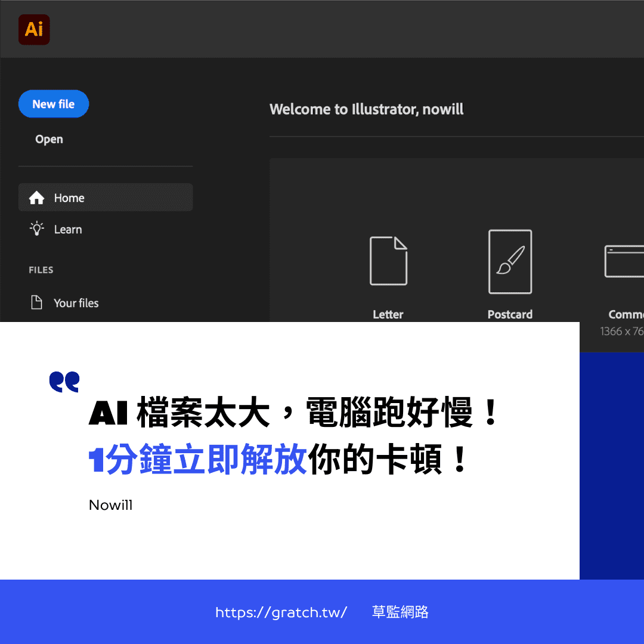The height and width of the screenshot is (644, 644).
Task: Choose the Common preset window icon
Action: pos(624,261)
